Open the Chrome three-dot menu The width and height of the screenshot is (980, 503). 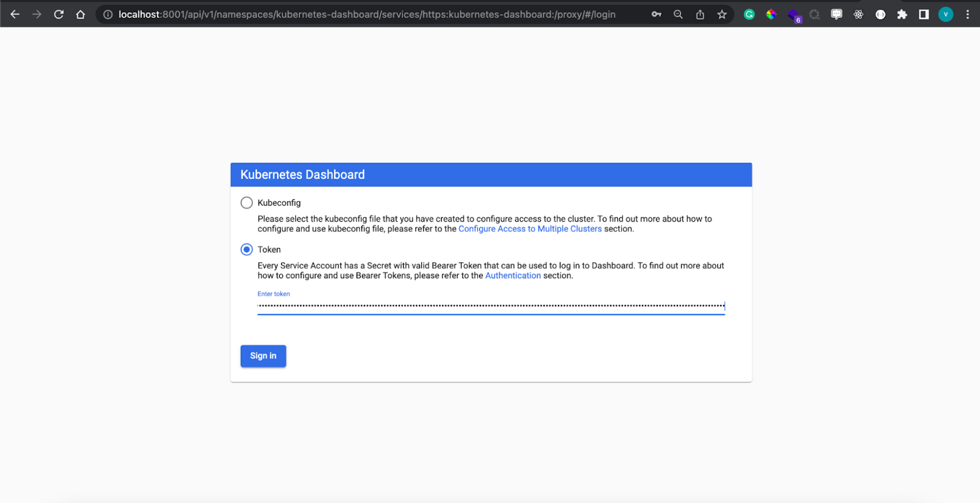click(x=968, y=14)
